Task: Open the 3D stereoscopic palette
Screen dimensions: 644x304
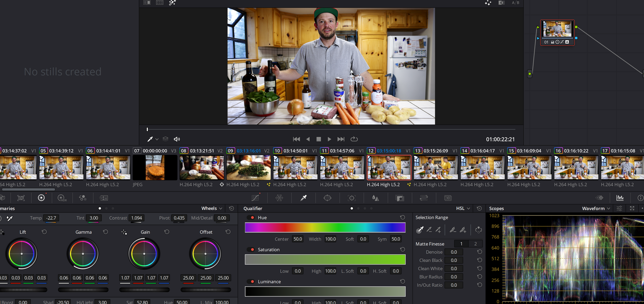Action: click(448, 198)
